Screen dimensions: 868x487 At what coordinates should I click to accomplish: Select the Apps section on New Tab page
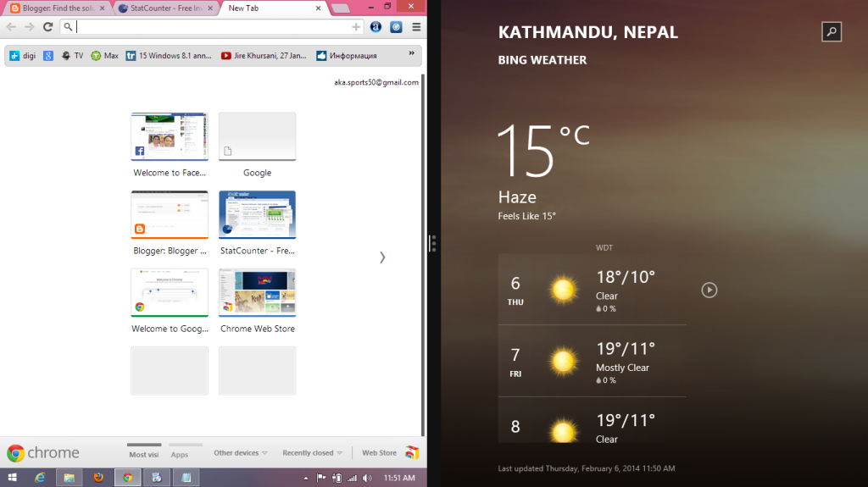(180, 454)
